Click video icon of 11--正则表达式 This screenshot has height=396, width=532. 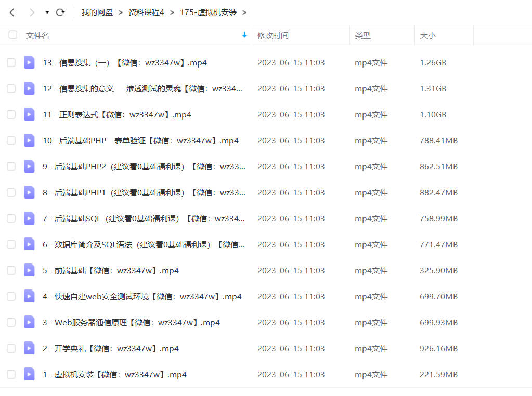[x=29, y=114]
